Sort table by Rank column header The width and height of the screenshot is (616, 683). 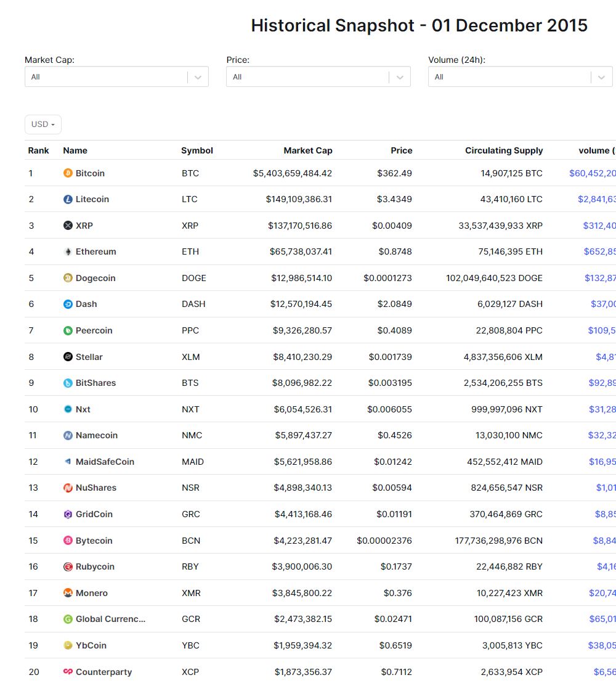tap(38, 150)
